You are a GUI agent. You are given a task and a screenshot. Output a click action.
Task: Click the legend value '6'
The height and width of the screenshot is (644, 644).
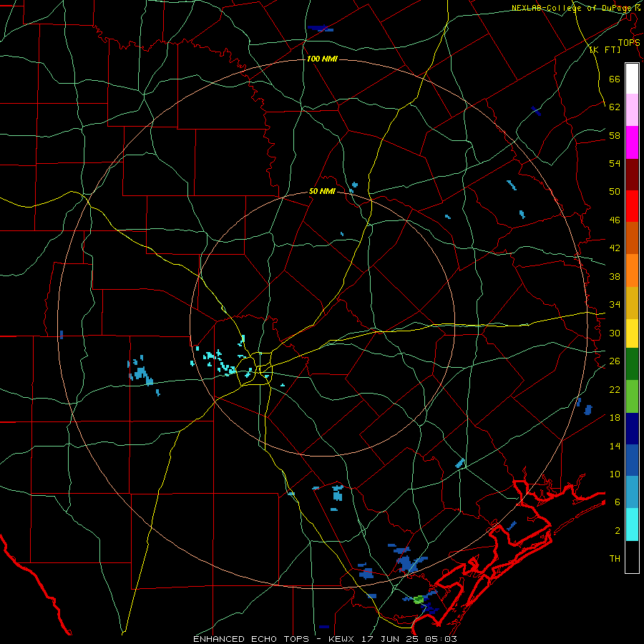tap(618, 502)
